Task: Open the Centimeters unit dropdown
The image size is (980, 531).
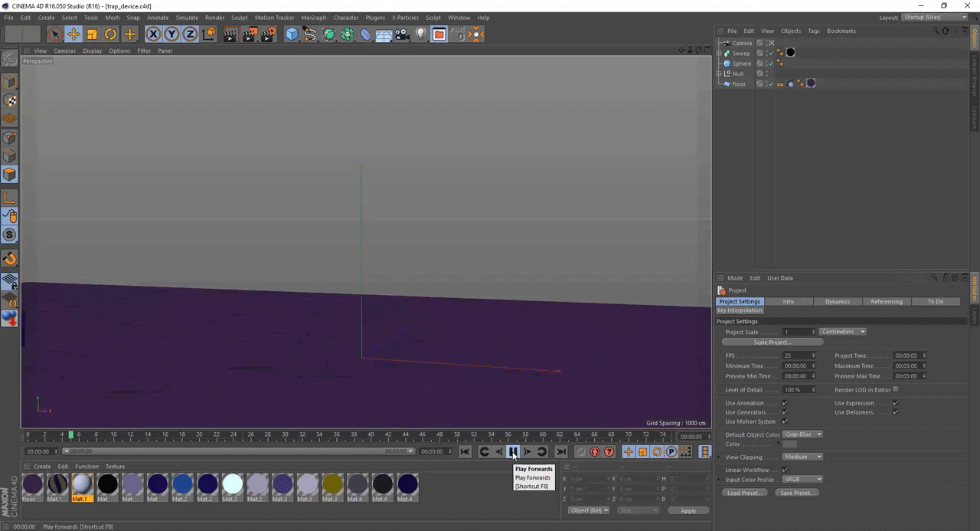Action: pyautogui.click(x=843, y=332)
